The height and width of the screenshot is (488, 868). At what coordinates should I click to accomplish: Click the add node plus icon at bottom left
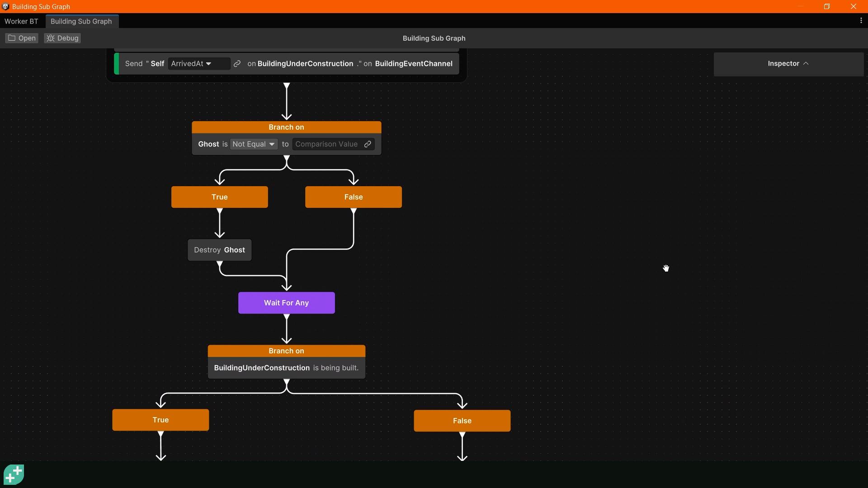tap(14, 474)
